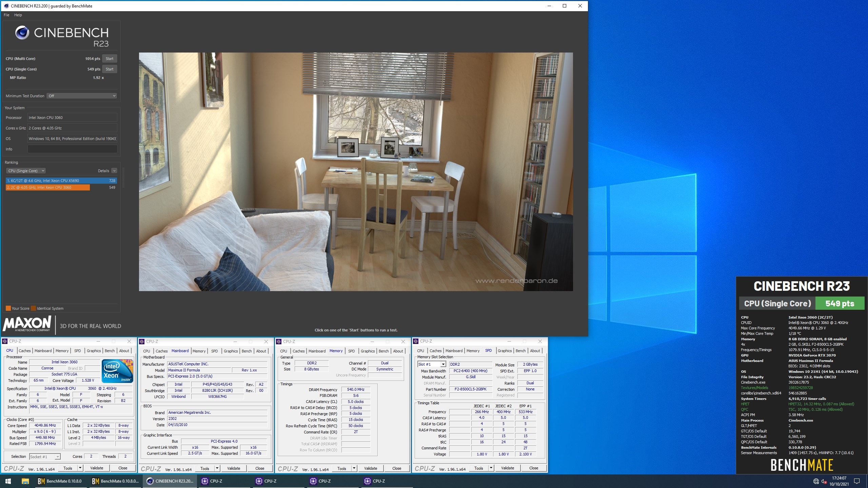This screenshot has height=488, width=868.
Task: Click the Identical System legend swatch
Action: [33, 308]
